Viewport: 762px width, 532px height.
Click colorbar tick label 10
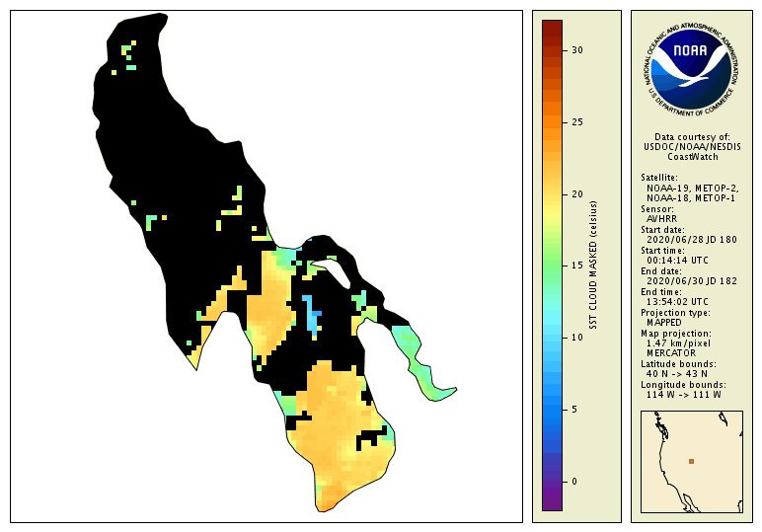click(576, 338)
